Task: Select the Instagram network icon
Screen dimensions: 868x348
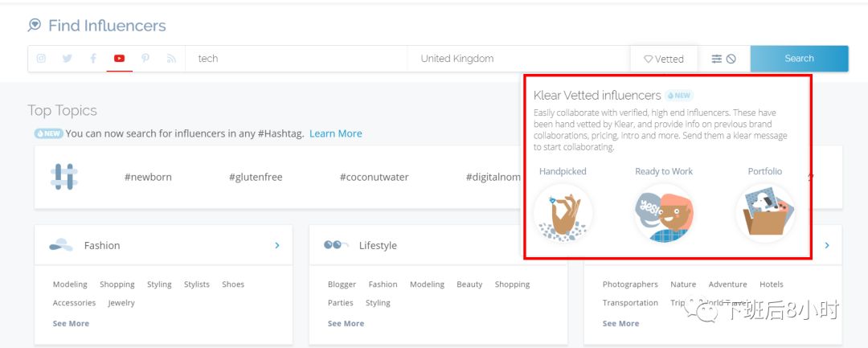Action: pos(41,59)
